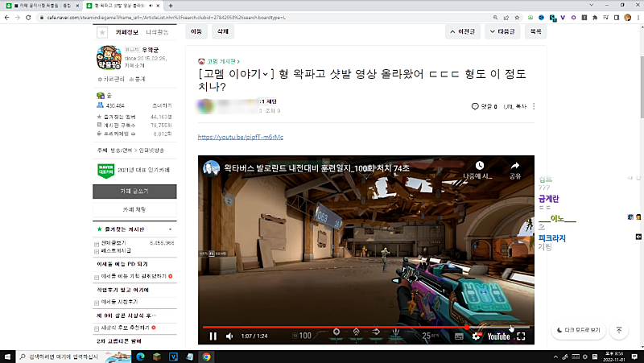Enter fullscreen mode in video player
The height and width of the screenshot is (363, 644).
pyautogui.click(x=522, y=336)
